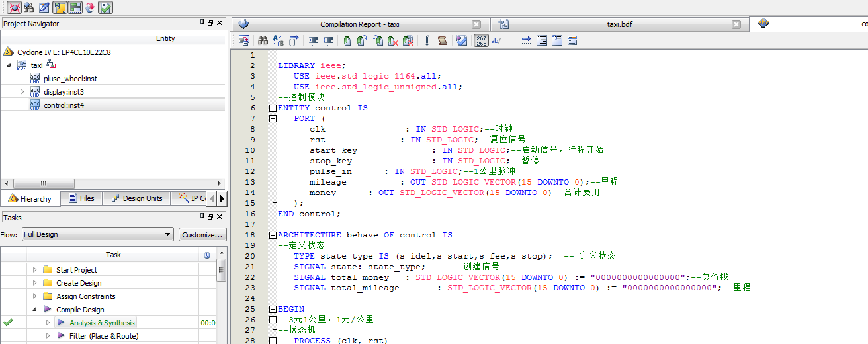The width and height of the screenshot is (868, 344).
Task: Select control:inst4 in the hierarchy
Action: [x=64, y=105]
